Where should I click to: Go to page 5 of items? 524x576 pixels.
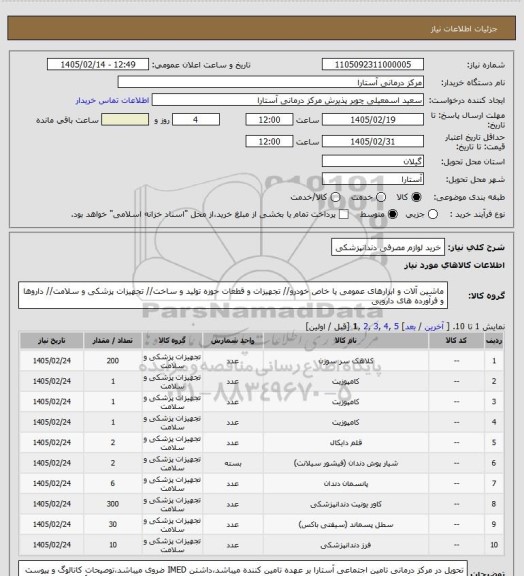396,326
